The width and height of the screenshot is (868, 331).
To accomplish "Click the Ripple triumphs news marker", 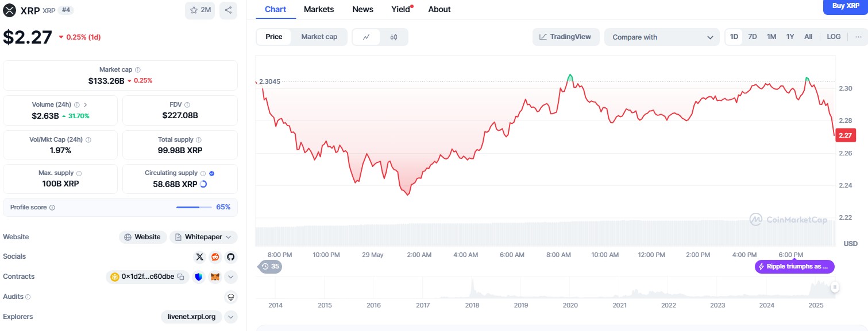I will click(x=794, y=267).
